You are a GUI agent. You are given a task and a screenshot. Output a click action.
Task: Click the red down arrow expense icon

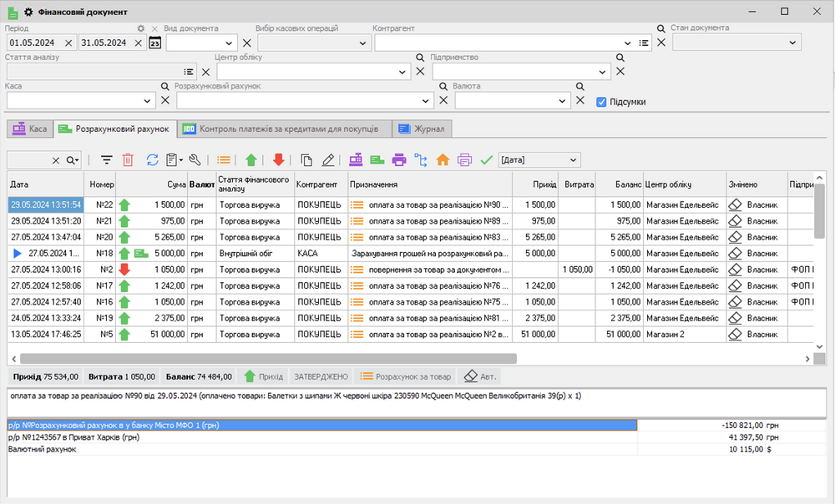click(278, 159)
